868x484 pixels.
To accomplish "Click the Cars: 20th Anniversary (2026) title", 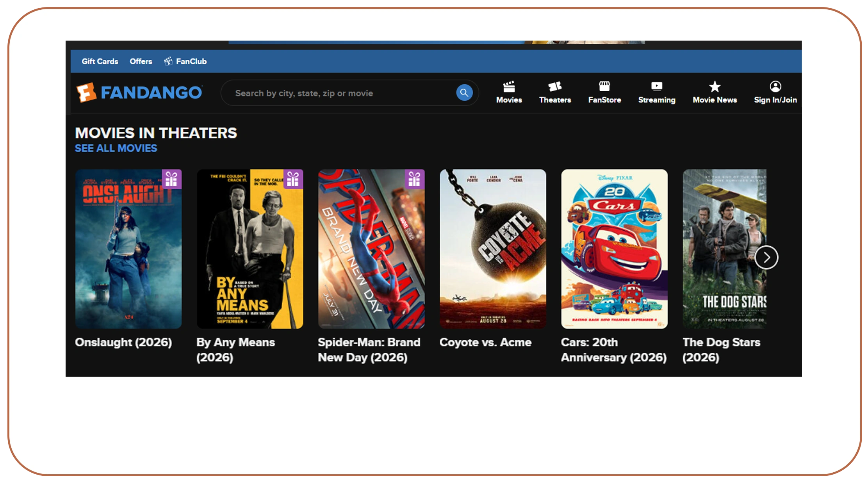I will click(x=614, y=350).
